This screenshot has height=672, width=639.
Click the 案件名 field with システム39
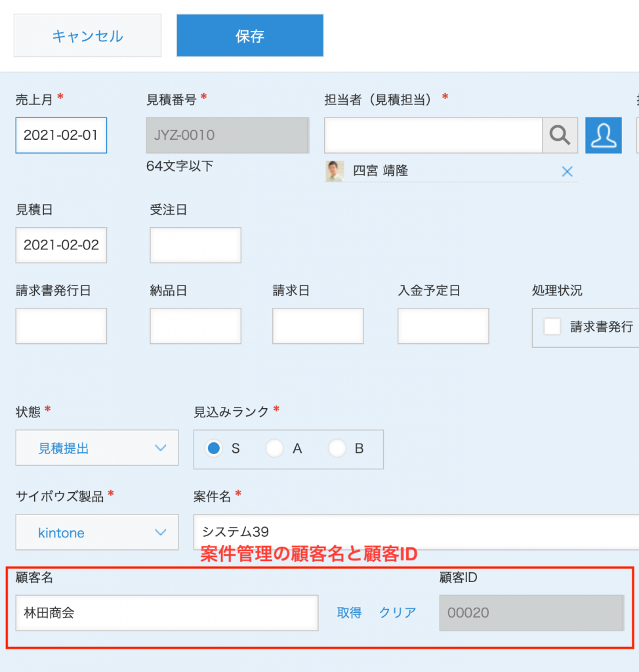click(x=416, y=532)
